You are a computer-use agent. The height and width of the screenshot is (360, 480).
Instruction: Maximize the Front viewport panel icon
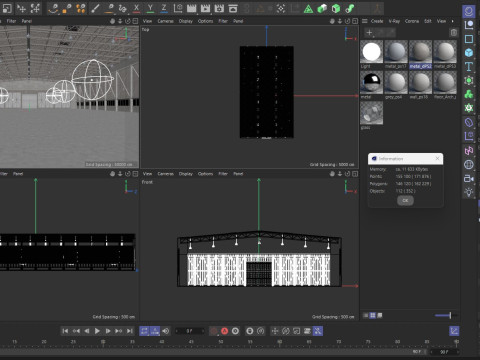pos(355,174)
